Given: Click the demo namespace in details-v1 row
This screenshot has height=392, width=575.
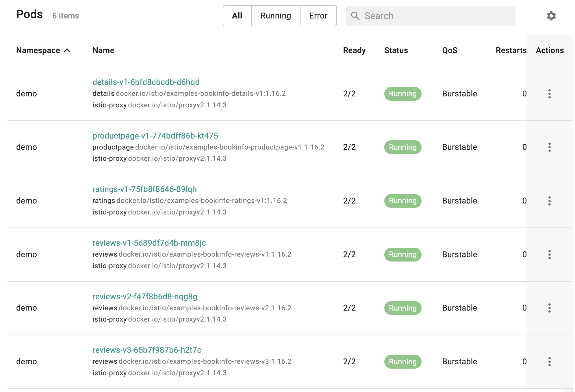Looking at the screenshot, I should pos(27,94).
